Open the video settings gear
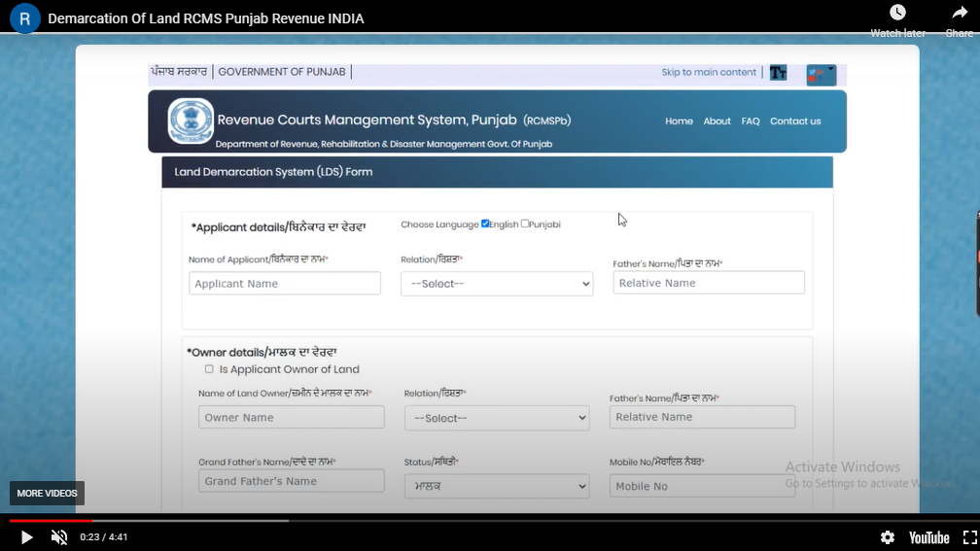The image size is (980, 551). 887,537
